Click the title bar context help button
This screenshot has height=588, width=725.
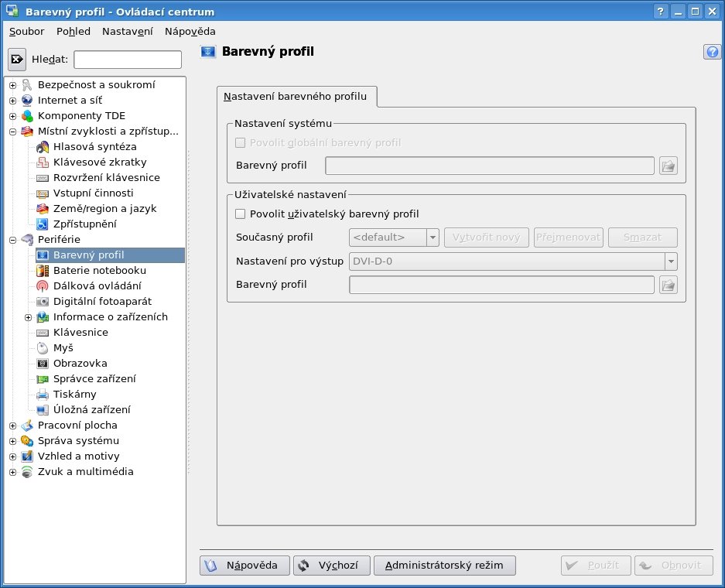pos(661,11)
